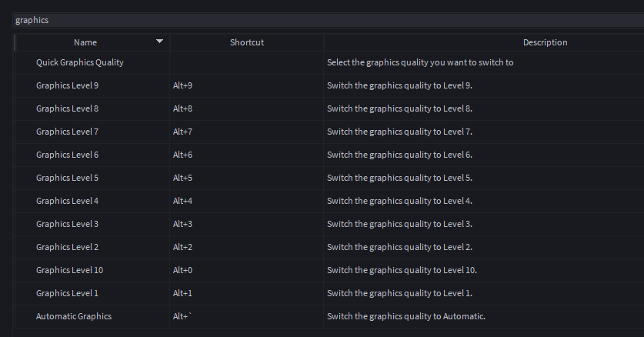Click description 'Switch the graphics quality to Level 4.'
The image size is (644, 337).
tap(399, 201)
